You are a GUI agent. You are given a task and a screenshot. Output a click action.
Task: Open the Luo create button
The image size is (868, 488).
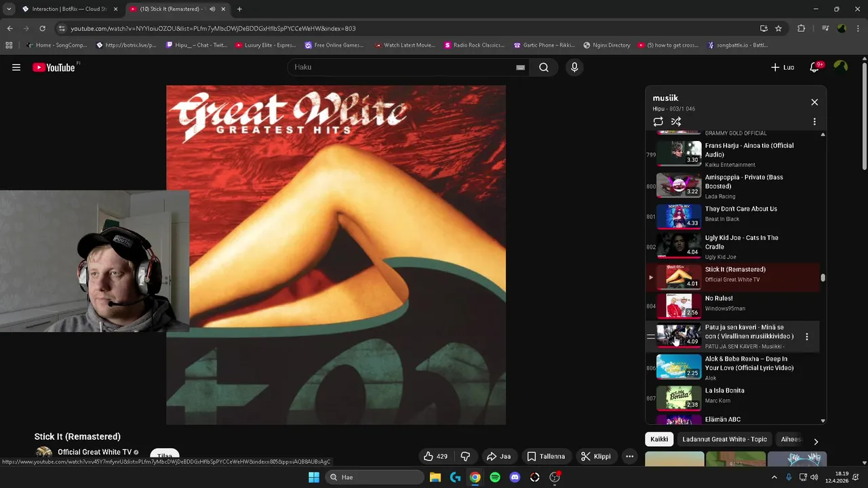pyautogui.click(x=783, y=67)
